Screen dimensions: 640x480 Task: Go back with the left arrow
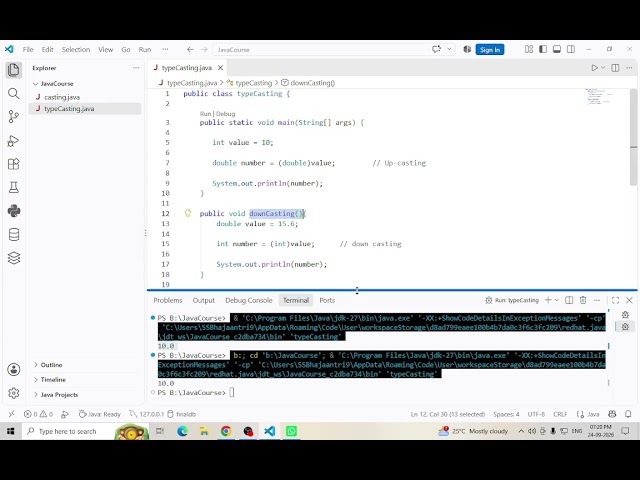190,49
